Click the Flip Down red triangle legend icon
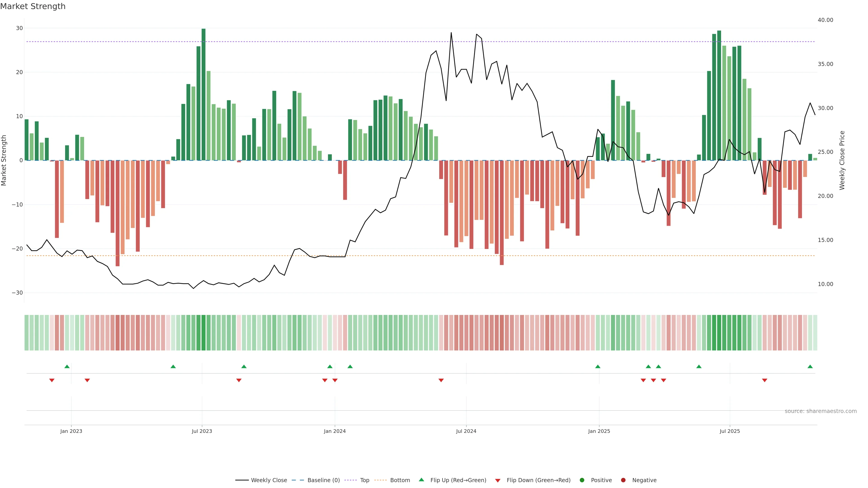The width and height of the screenshot is (868, 488). [x=497, y=480]
